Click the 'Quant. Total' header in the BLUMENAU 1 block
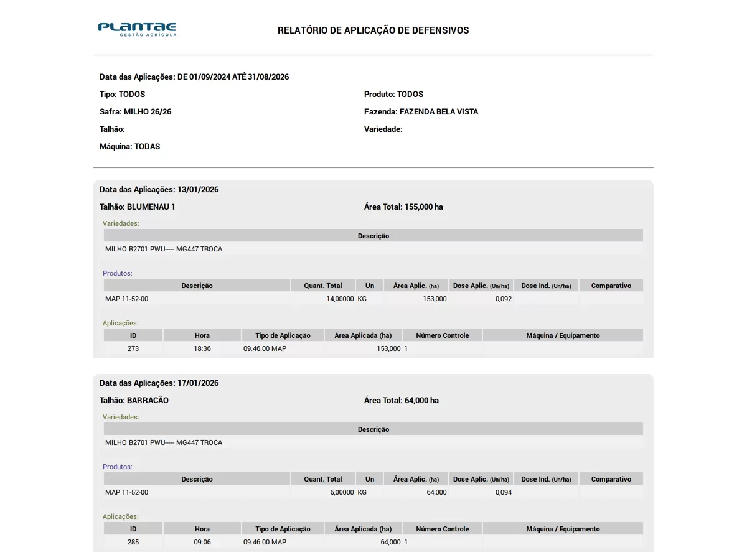This screenshot has width=747, height=560. pyautogui.click(x=323, y=286)
